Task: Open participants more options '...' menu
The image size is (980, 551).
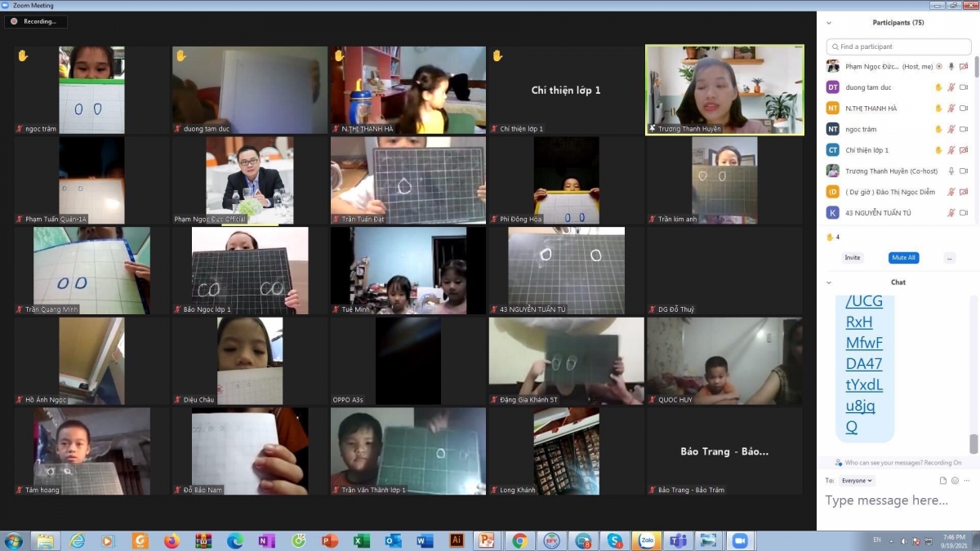Action: point(949,258)
